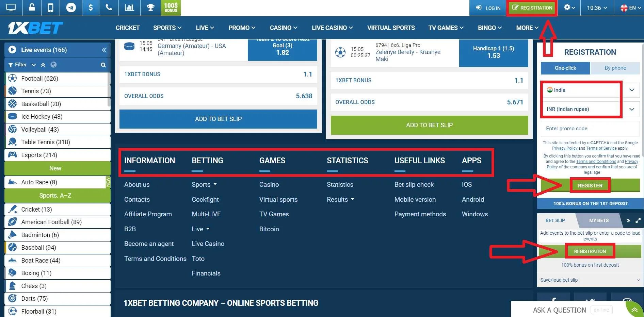Click the 1XBET logo

tap(35, 28)
